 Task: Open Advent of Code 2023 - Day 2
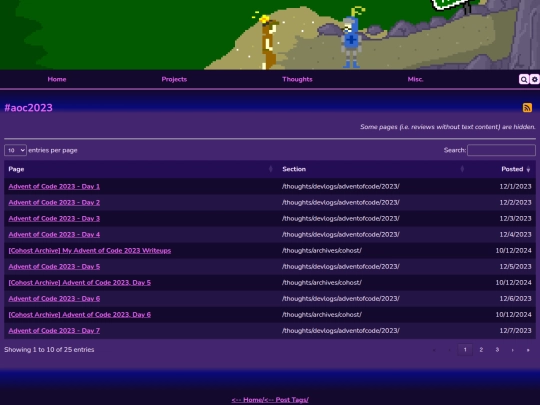coord(54,202)
